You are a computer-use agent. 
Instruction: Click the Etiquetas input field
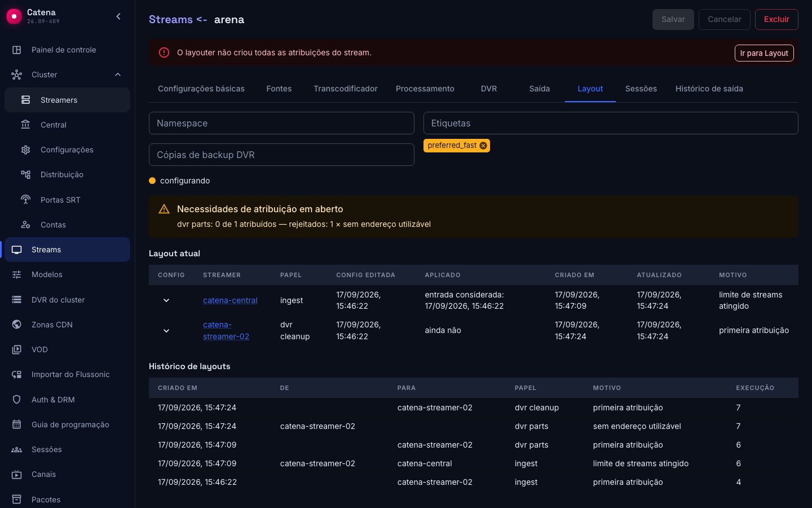[x=611, y=123]
